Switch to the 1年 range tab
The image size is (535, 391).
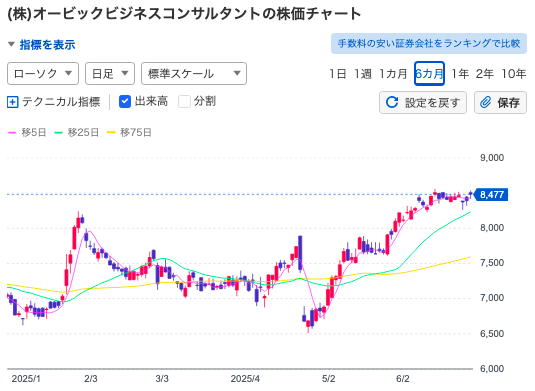460,74
